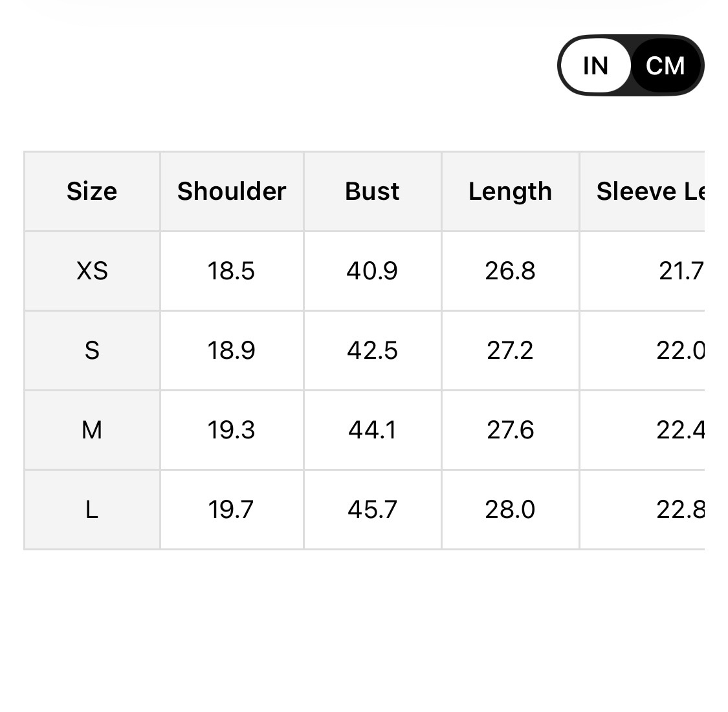728x712 pixels.
Task: Select the M size row label
Action: coord(92,430)
